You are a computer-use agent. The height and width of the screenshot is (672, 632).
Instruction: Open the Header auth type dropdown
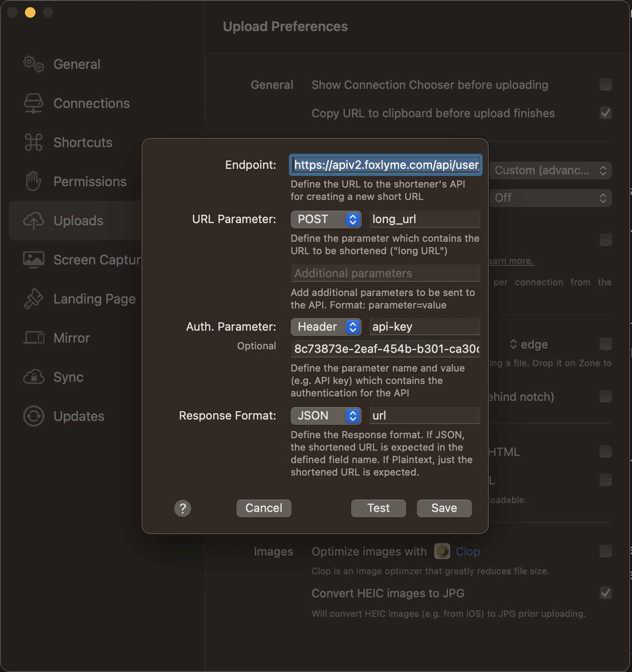point(326,327)
